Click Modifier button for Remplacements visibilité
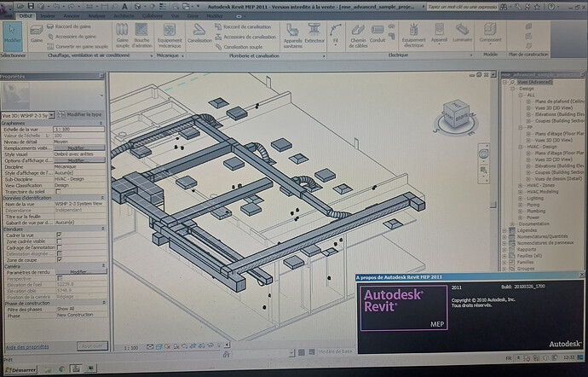The image size is (588, 377). coord(79,148)
